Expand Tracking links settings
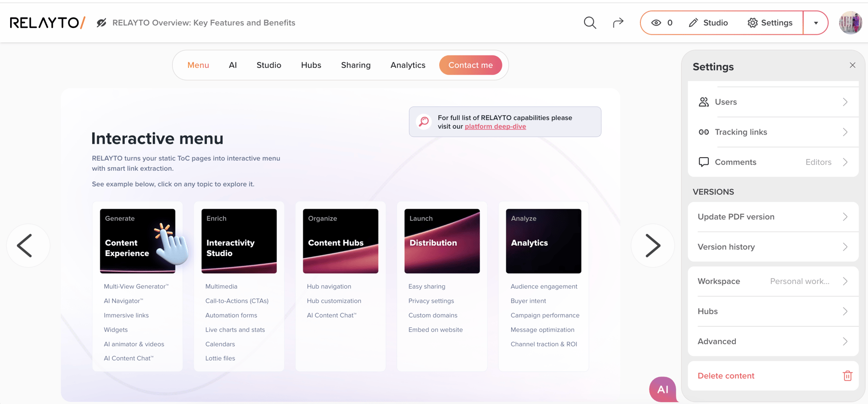 point(773,132)
